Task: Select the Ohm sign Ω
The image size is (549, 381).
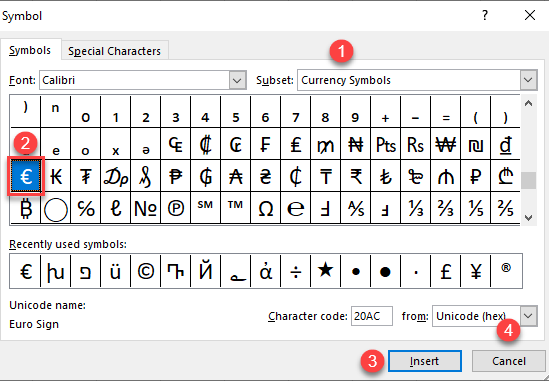Action: pos(265,208)
